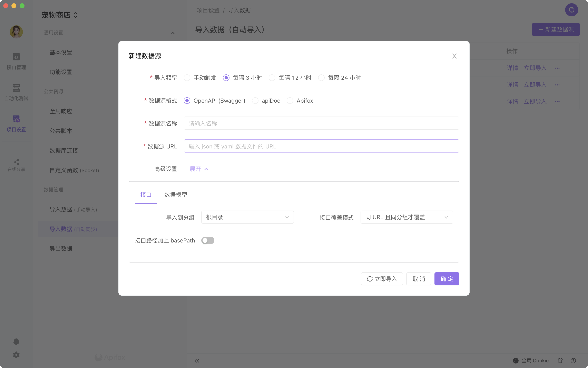Click the 立即导入 button in dialog

(x=382, y=279)
